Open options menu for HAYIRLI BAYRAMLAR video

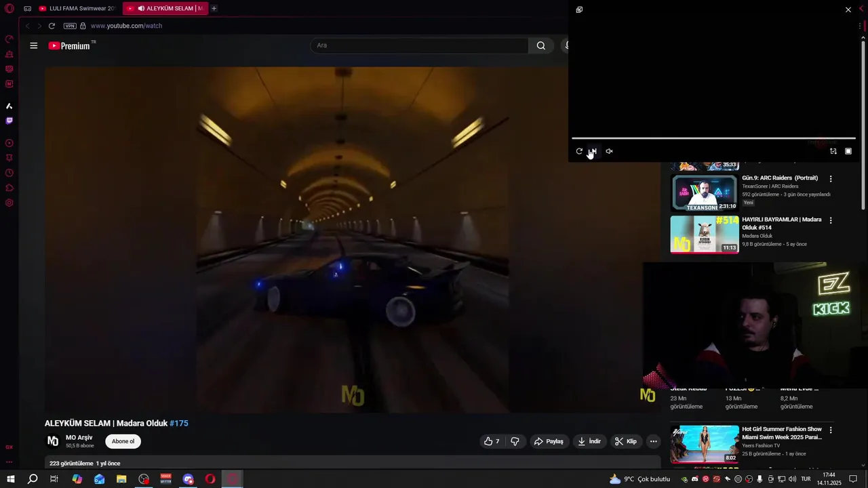831,220
